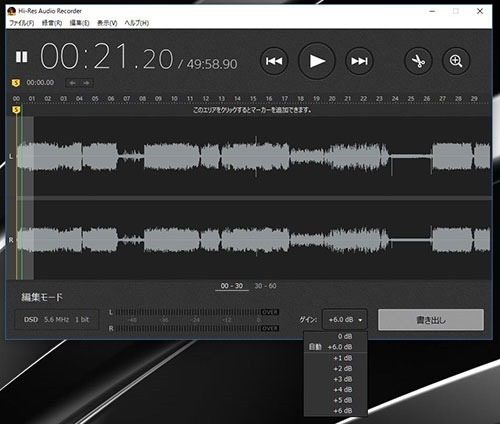Click the Hi-Res Audio Recorder app icon

12,11
